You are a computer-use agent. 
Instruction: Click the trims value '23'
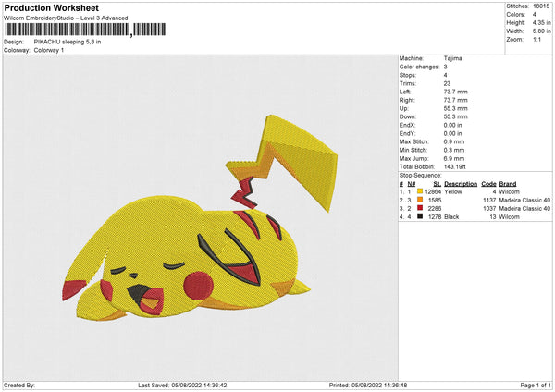point(447,83)
